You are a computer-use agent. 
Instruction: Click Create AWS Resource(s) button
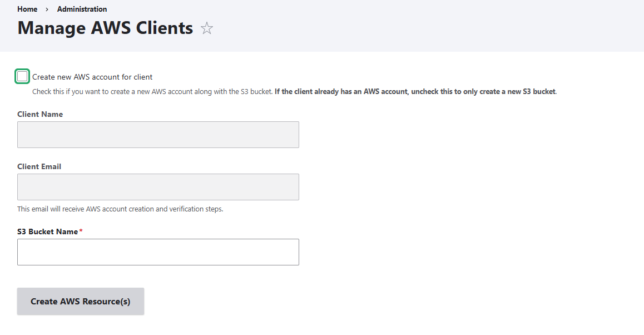[81, 301]
